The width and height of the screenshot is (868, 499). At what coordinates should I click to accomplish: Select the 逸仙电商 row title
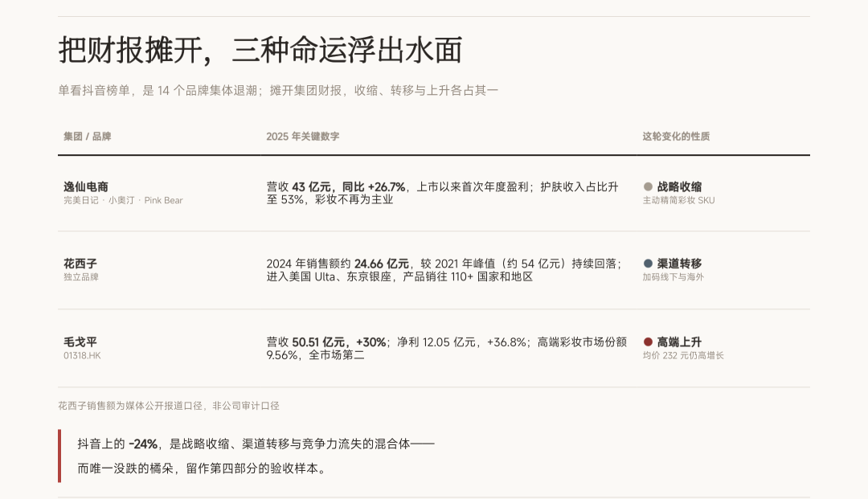tap(86, 187)
